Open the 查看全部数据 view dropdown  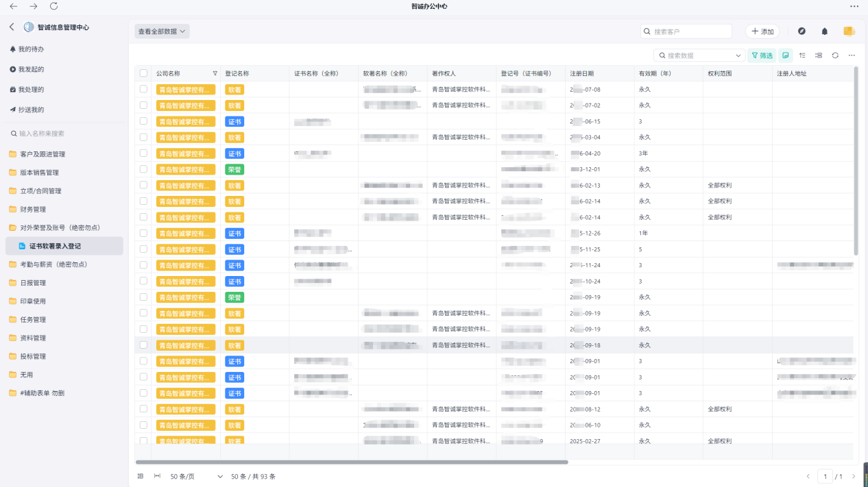point(162,32)
